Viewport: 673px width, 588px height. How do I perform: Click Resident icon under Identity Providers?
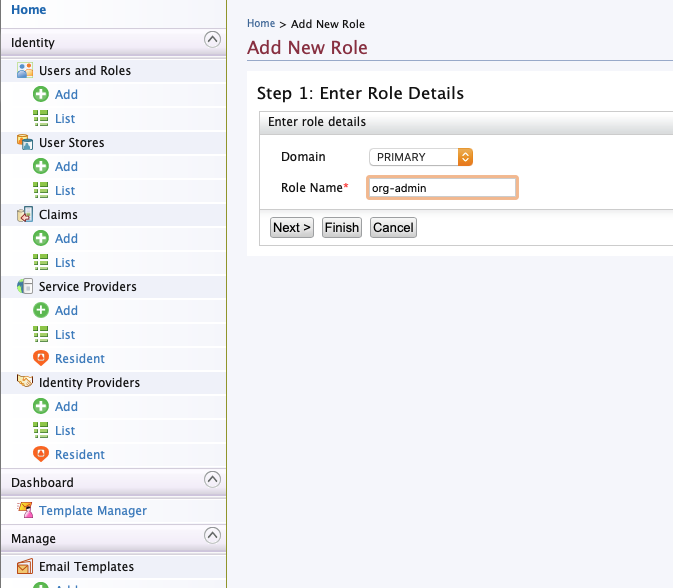coord(41,455)
